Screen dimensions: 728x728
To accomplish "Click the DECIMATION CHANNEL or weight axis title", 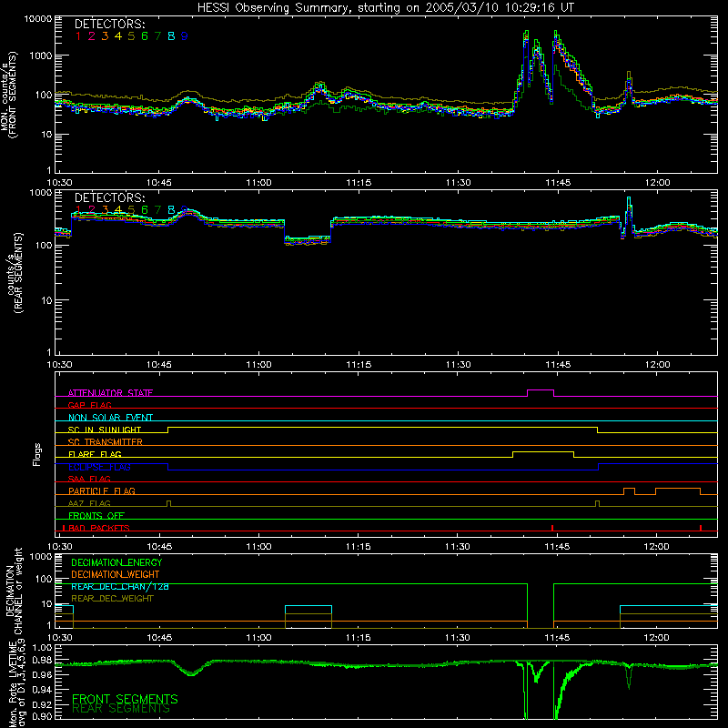I will pyautogui.click(x=14, y=591).
